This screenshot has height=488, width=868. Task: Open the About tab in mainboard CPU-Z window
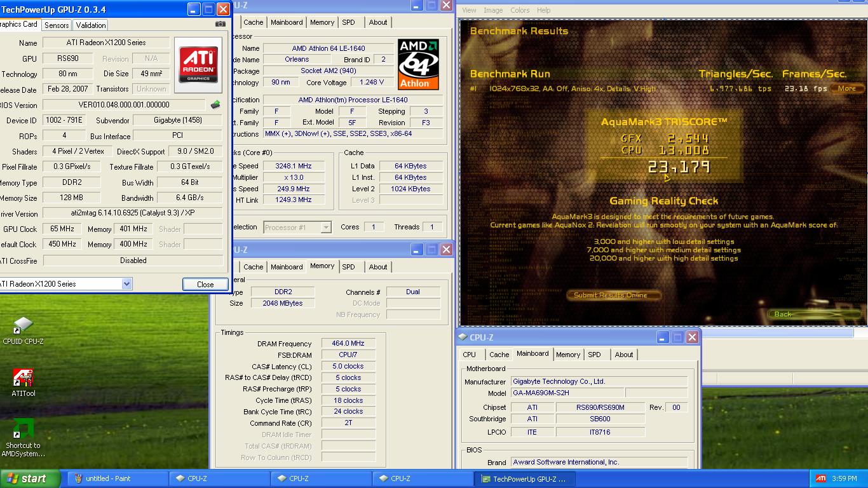(x=624, y=355)
